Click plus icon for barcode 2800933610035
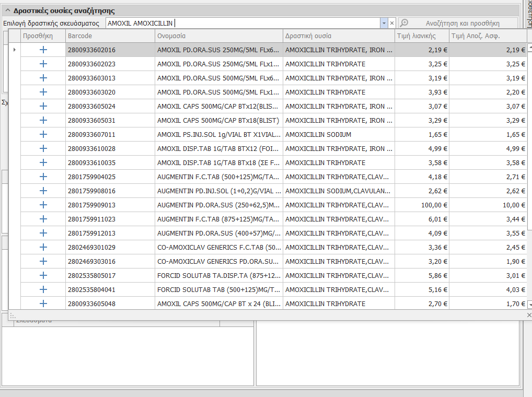This screenshot has height=397, width=532. click(x=43, y=162)
